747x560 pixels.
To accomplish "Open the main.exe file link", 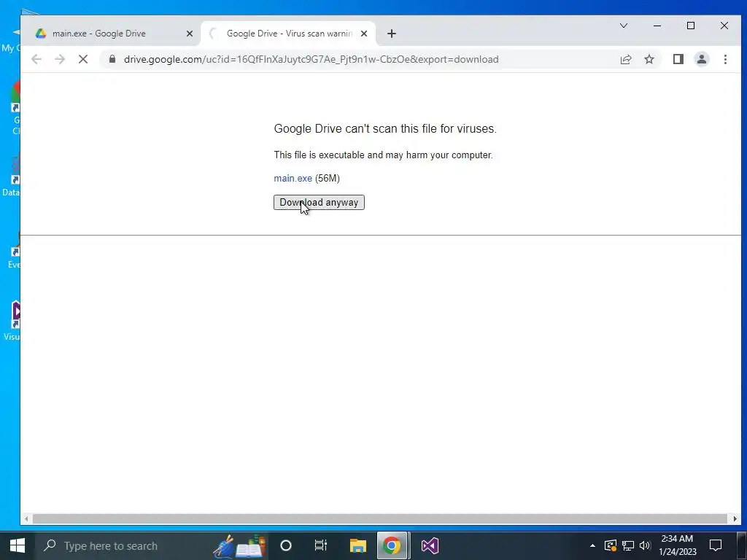I will 293,178.
